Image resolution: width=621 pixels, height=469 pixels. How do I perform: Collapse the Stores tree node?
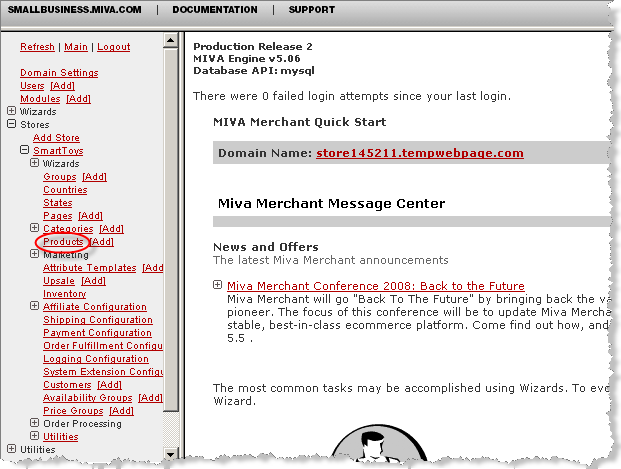11,124
